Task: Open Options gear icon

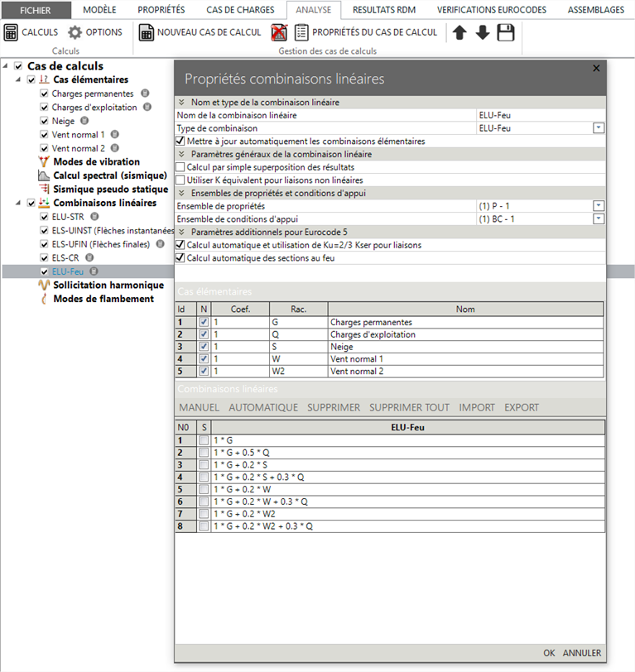Action: pyautogui.click(x=75, y=32)
